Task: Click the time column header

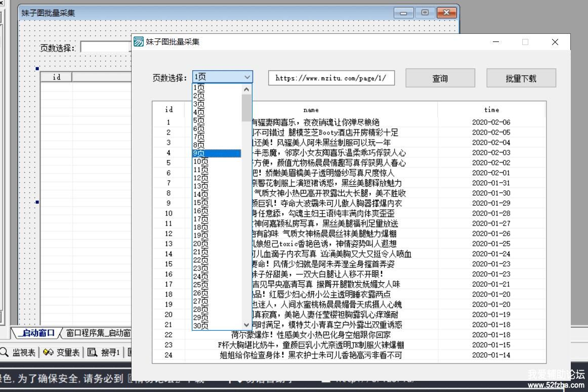Action: pos(491,110)
